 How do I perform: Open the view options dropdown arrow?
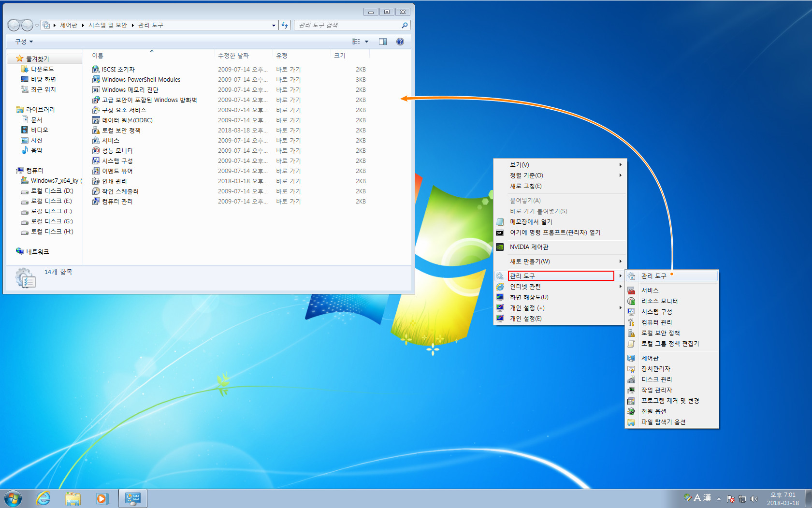[366, 42]
